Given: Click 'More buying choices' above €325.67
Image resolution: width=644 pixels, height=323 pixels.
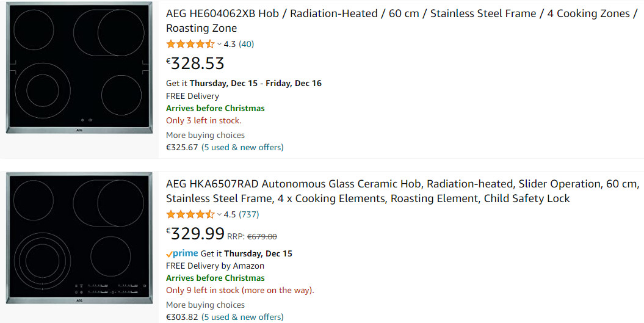Looking at the screenshot, I should click(x=205, y=135).
